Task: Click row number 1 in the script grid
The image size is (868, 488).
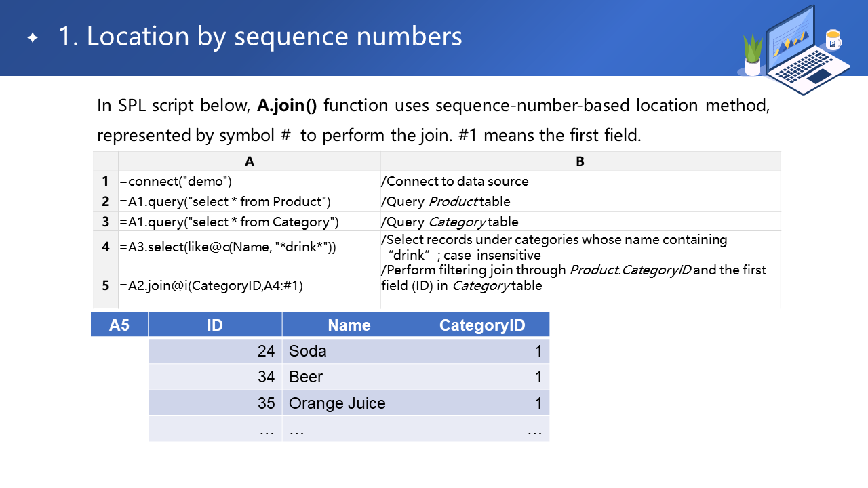Action: point(105,181)
